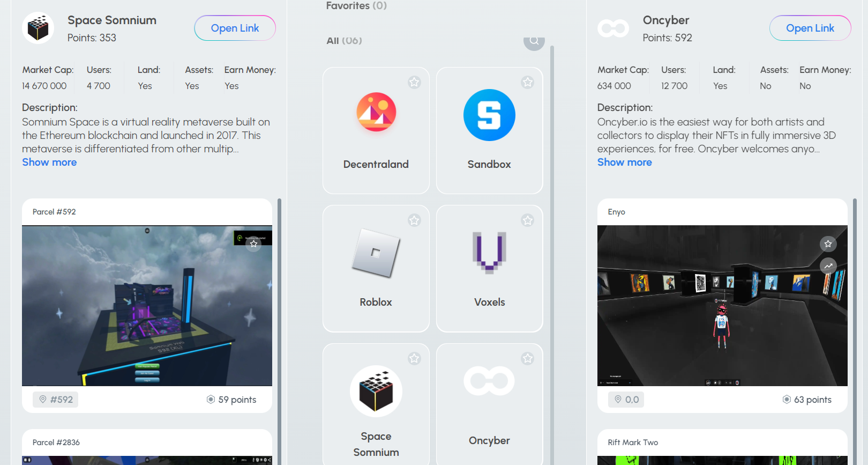868x465 pixels.
Task: Click the Rift Mark Two title
Action: tap(633, 442)
